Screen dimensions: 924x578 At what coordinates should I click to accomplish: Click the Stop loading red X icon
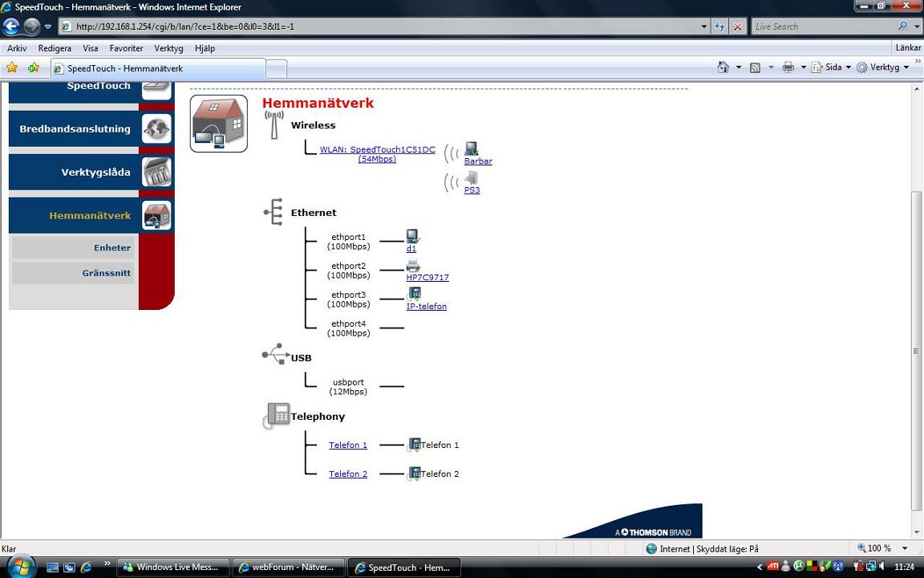[737, 26]
